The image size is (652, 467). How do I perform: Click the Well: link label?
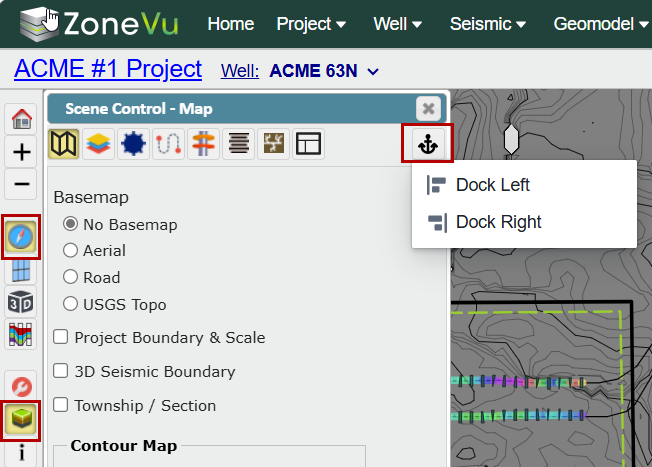[240, 71]
